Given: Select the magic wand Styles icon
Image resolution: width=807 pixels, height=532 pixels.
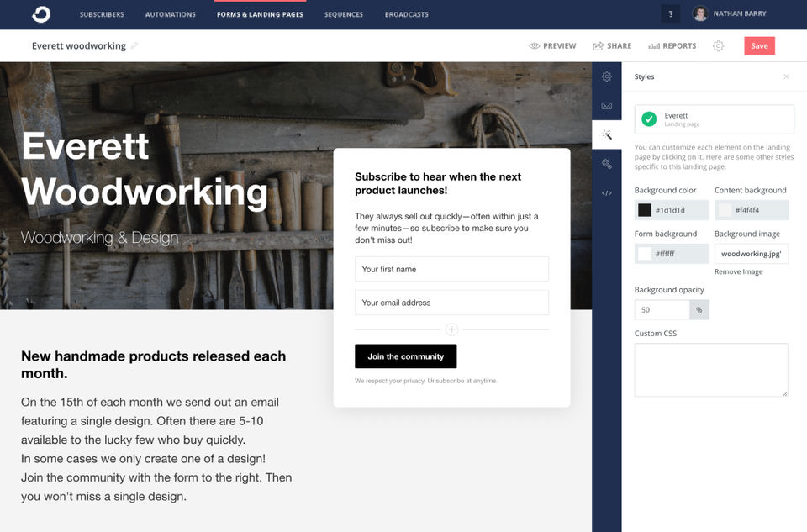Looking at the screenshot, I should [x=606, y=134].
